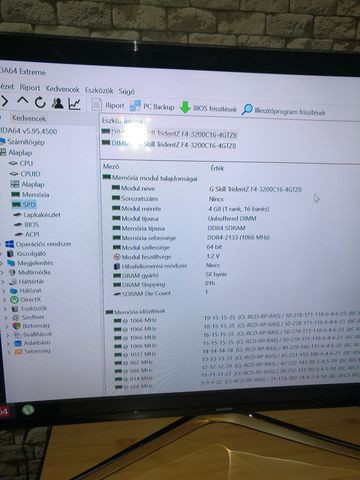Select the Modul mérete row
The image size is (360, 480).
click(x=191, y=208)
